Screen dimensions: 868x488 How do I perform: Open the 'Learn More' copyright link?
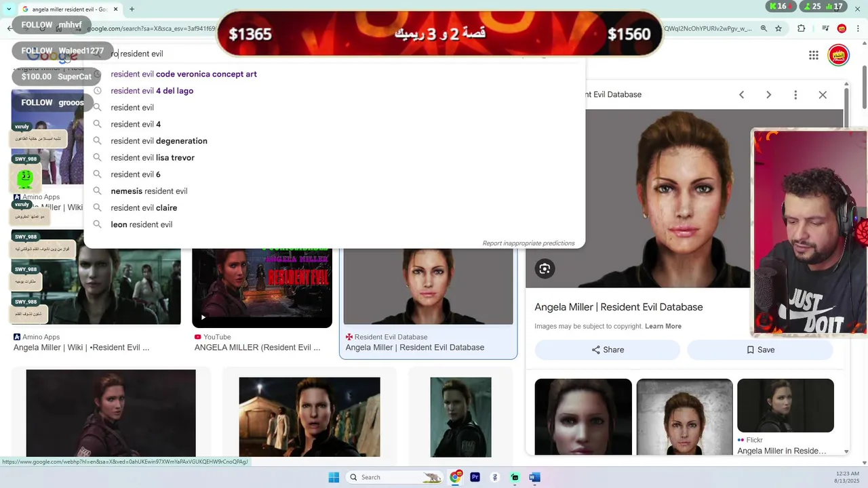663,326
